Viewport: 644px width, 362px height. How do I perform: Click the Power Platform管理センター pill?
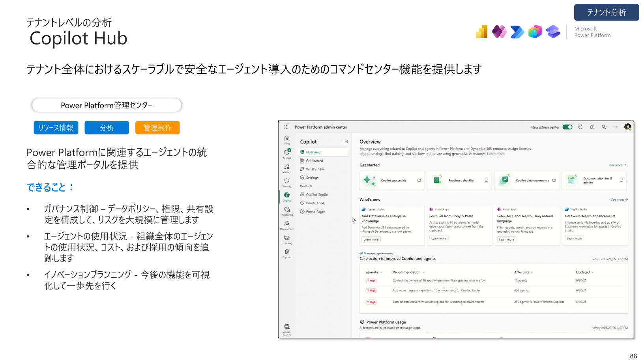pos(107,105)
